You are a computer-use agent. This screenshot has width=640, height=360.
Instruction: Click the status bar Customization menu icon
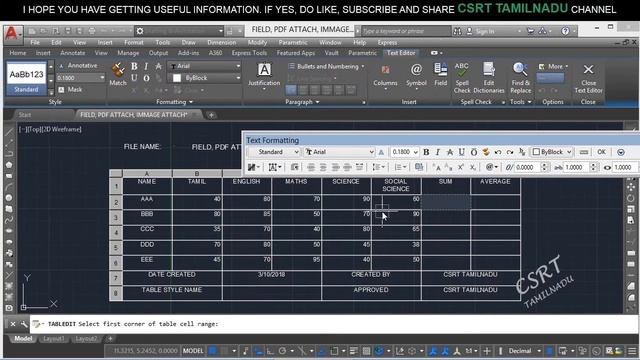click(x=632, y=351)
